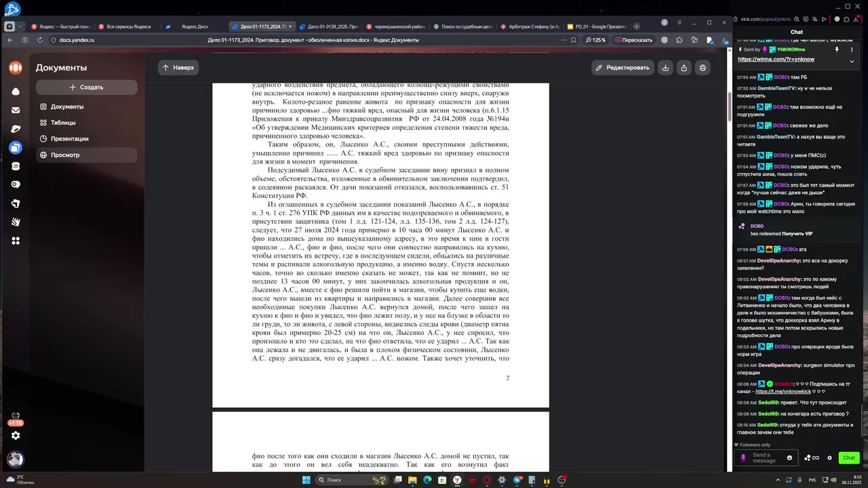This screenshot has height=488, width=868.
Task: Close the Дело 01-1173_2024 tab
Action: [290, 26]
